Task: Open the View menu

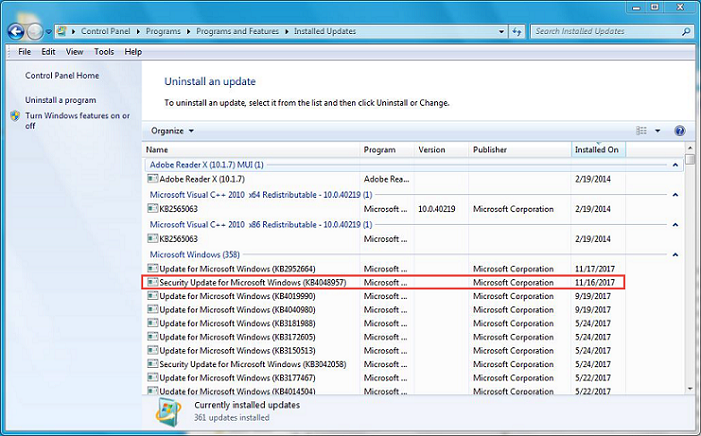Action: [x=74, y=52]
